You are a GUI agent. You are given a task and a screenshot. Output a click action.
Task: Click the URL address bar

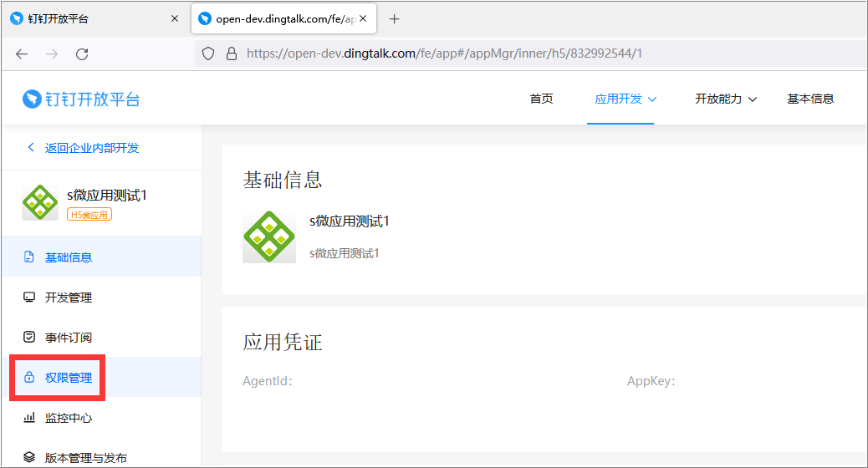530,53
